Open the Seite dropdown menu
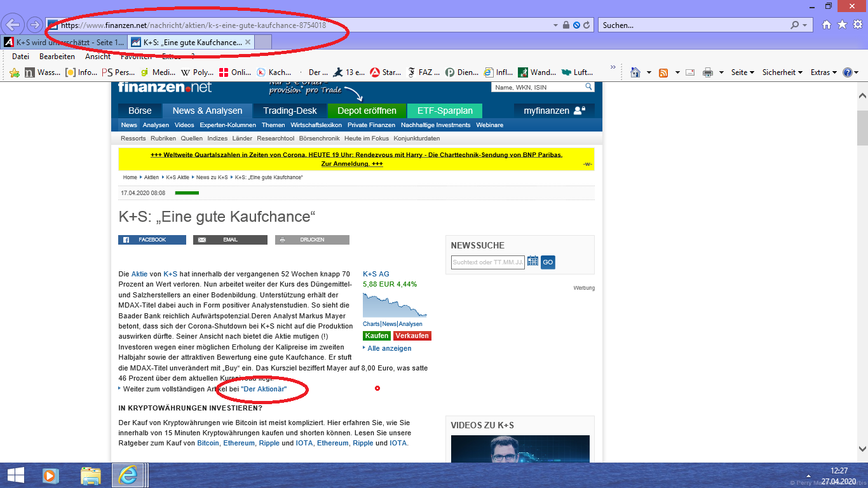Viewport: 868px width, 488px height. point(742,72)
